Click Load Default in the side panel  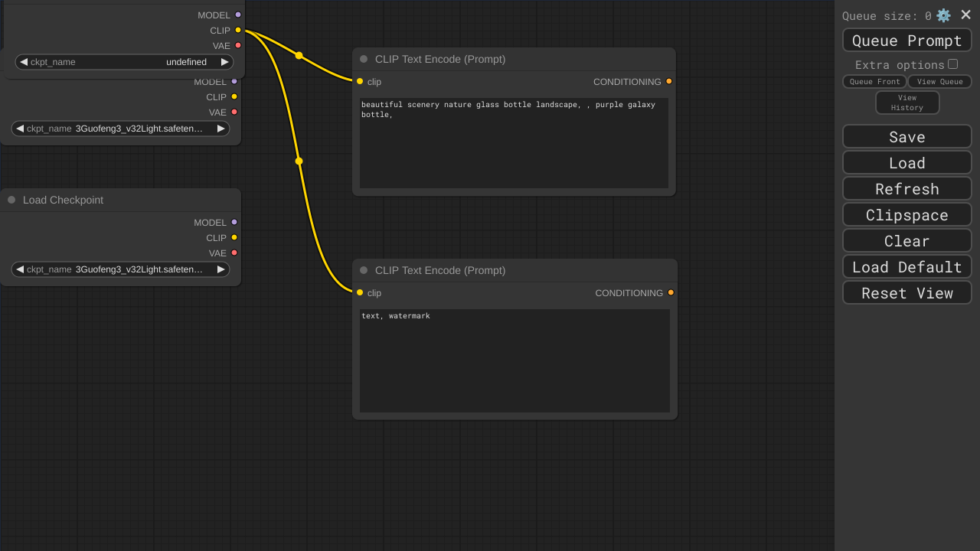pos(906,267)
